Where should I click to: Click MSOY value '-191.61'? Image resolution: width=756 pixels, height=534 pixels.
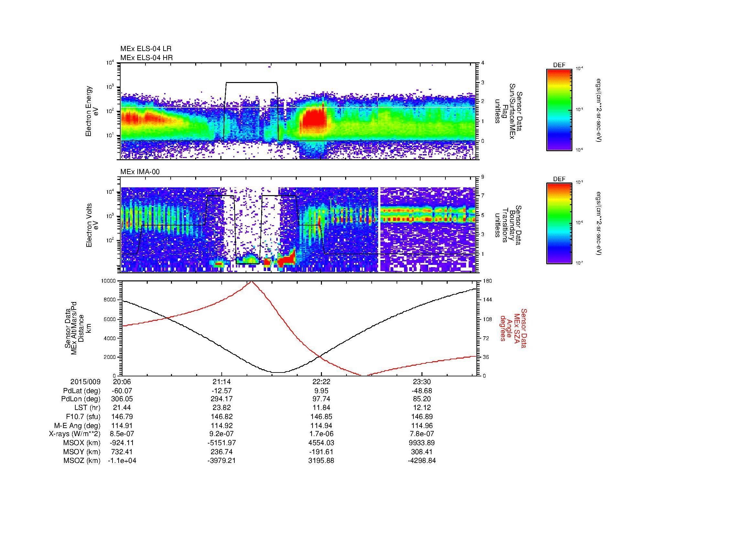pos(321,452)
